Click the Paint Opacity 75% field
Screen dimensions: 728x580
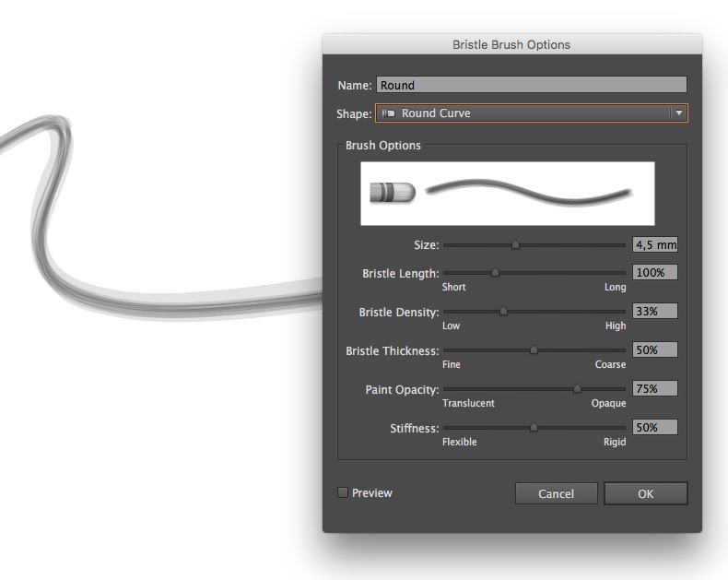[x=655, y=388]
